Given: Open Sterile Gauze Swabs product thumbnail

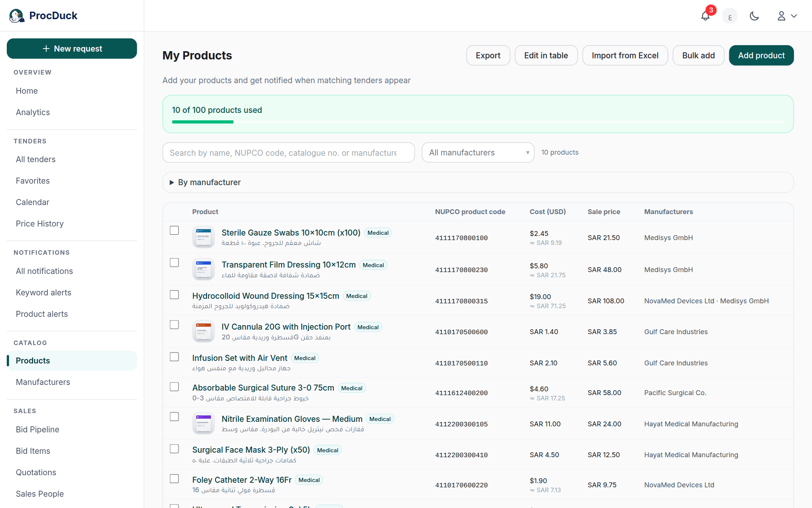Looking at the screenshot, I should pos(203,237).
